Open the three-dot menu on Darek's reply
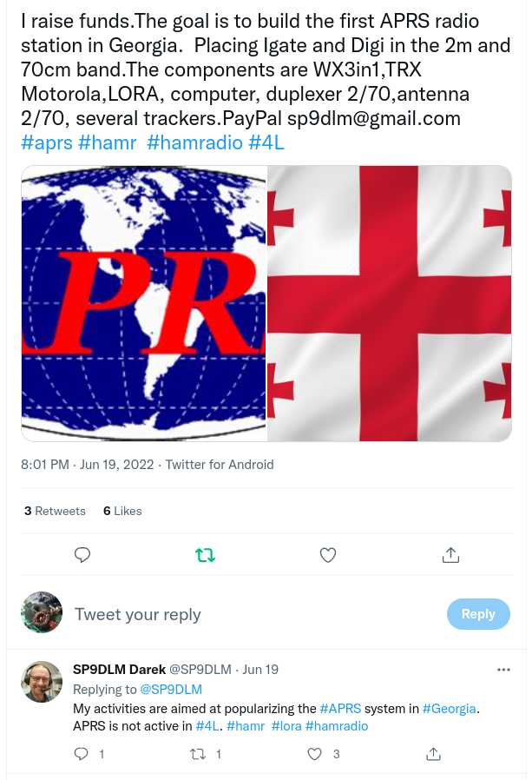 pos(503,670)
